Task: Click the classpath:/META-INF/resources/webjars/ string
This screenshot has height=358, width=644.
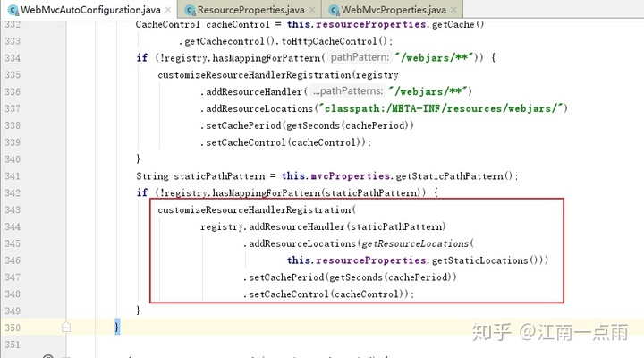Action: pos(442,108)
